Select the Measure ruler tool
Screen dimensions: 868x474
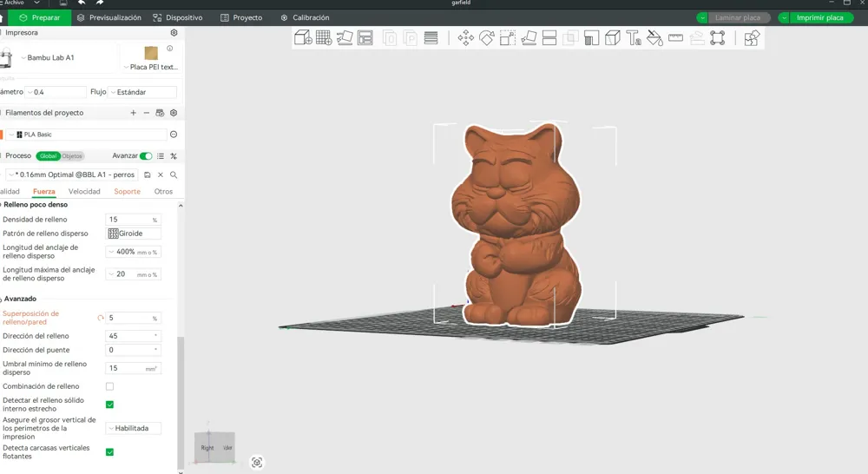675,38
